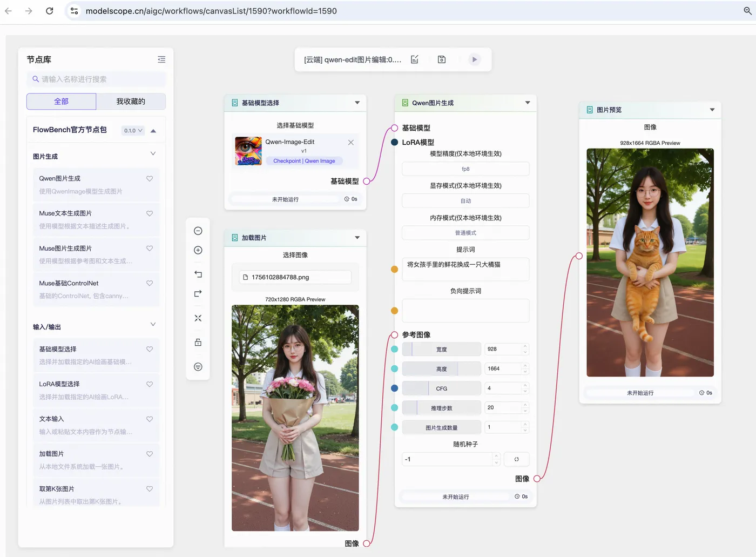This screenshot has width=756, height=557.
Task: Open canvas comment icon in toolbar
Action: [x=198, y=367]
